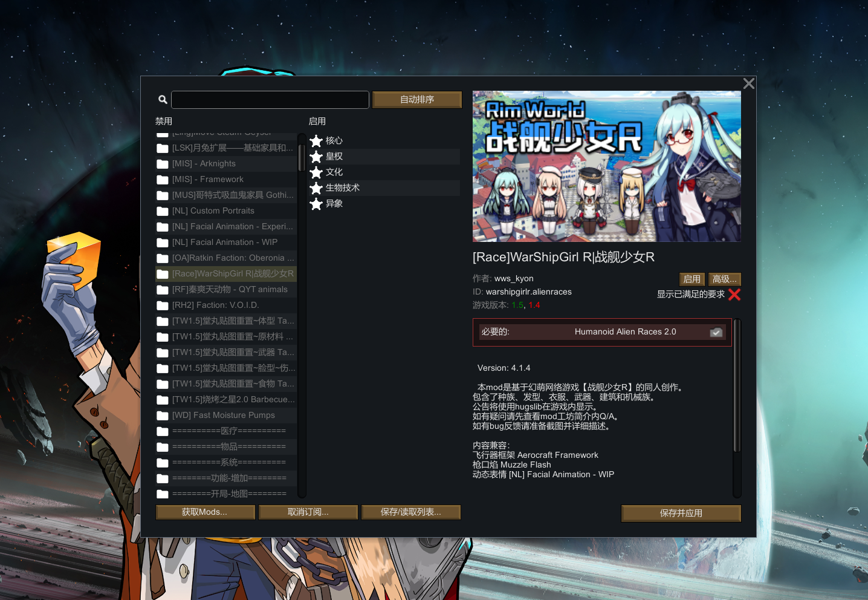
Task: Click the 自动排序 auto-sort button
Action: coord(417,100)
